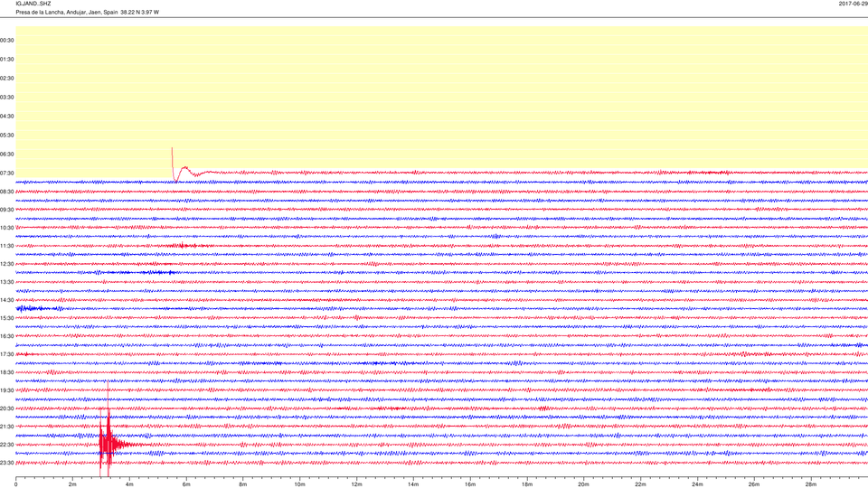
Task: Select the 08:30 row label
Action: point(7,192)
